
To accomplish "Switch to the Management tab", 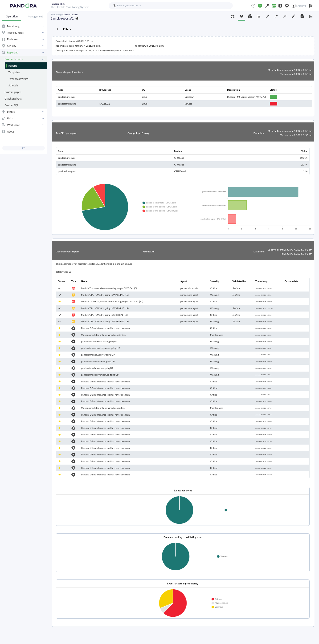I will pyautogui.click(x=35, y=16).
